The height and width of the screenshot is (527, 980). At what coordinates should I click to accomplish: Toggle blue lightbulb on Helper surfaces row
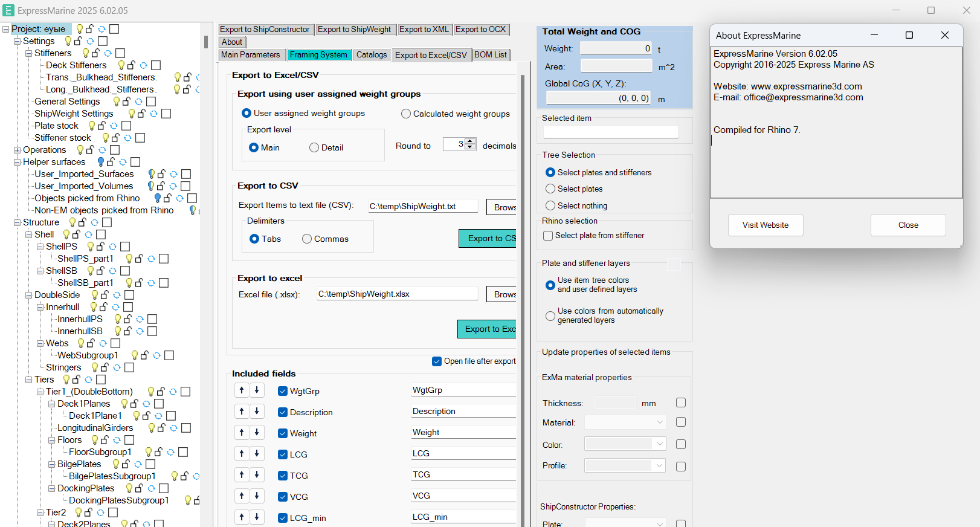pyautogui.click(x=101, y=162)
